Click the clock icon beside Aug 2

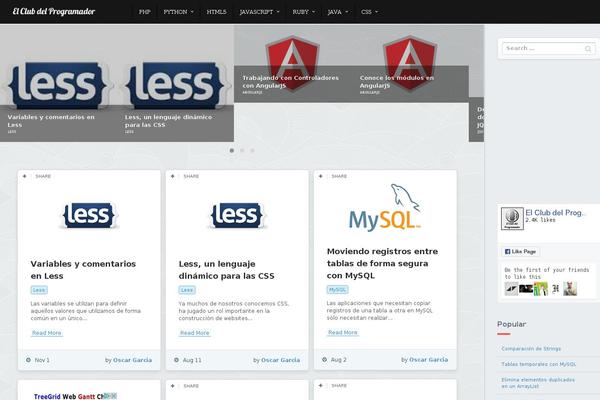tap(324, 359)
